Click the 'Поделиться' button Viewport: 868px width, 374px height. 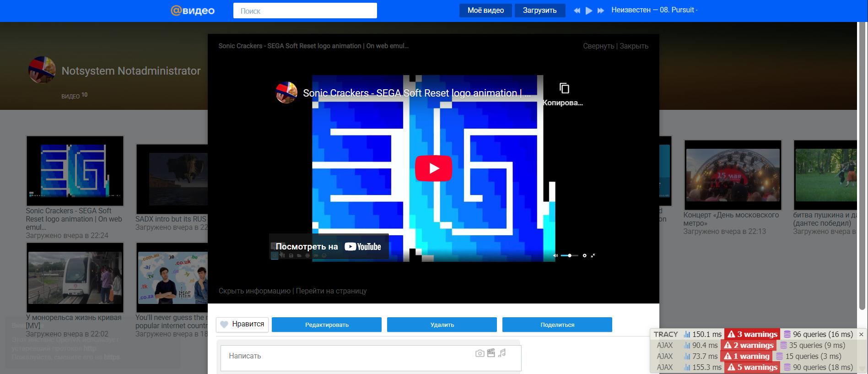(x=557, y=325)
